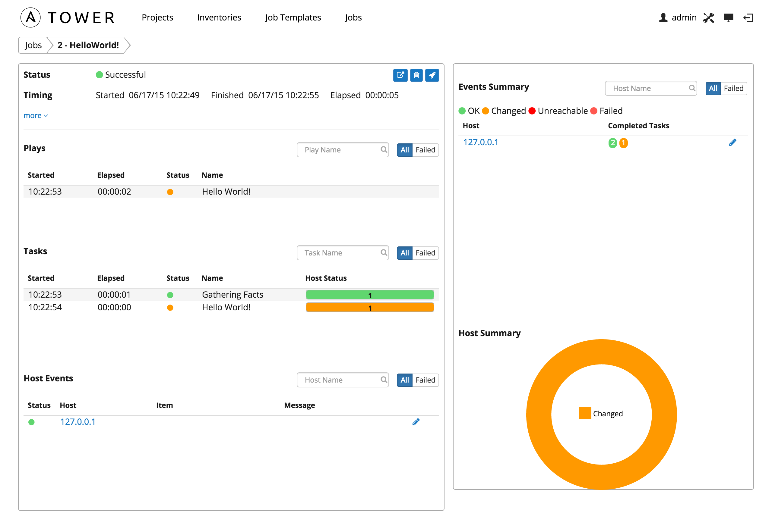The image size is (772, 532).
Task: Click pencil icon in Host Events row
Action: tap(416, 422)
